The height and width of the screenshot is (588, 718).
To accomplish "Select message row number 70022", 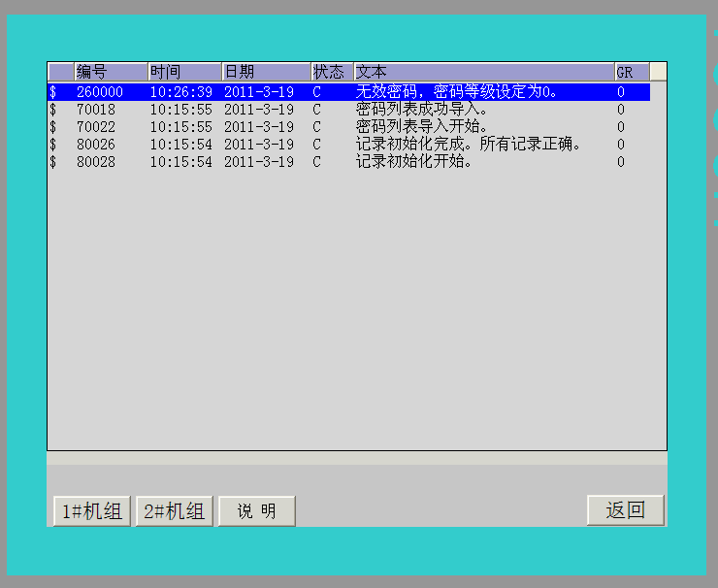I will [x=349, y=127].
